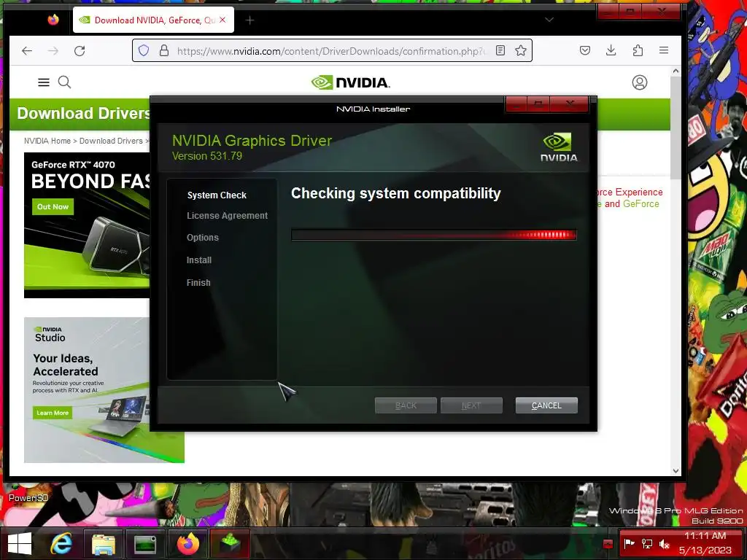747x560 pixels.
Task: Click the NVIDIA Home breadcrumb link
Action: (x=47, y=141)
